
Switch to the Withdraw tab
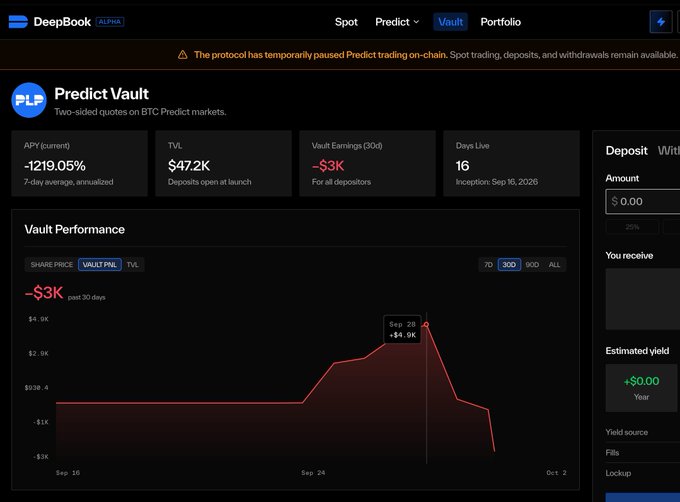[x=668, y=150]
